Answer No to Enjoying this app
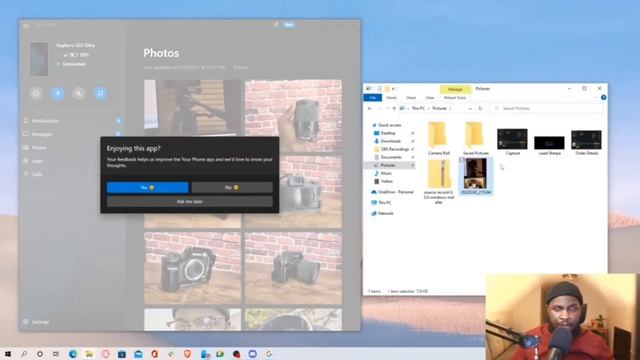The image size is (640, 360). coord(232,187)
